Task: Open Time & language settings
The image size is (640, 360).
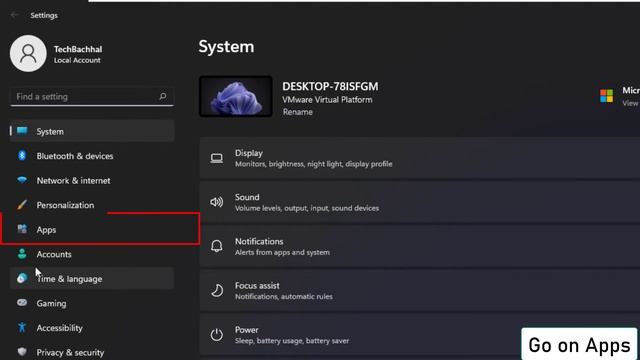Action: [92, 278]
